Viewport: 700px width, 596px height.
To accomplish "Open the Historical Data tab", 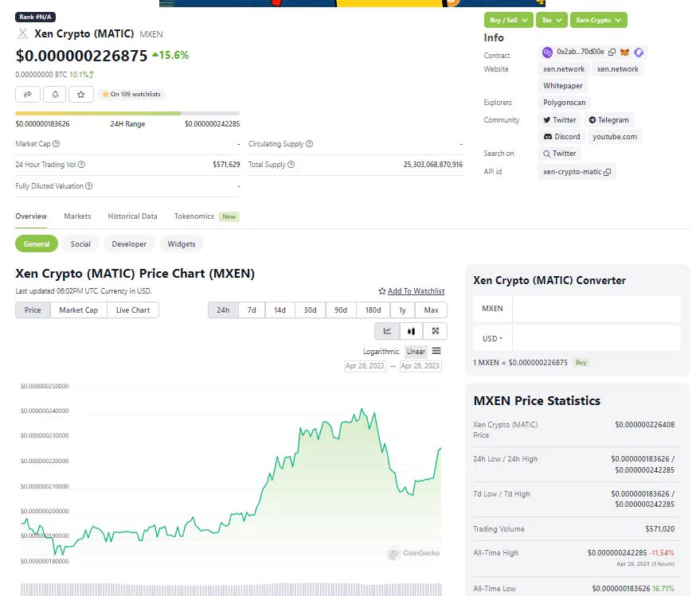I will [132, 216].
